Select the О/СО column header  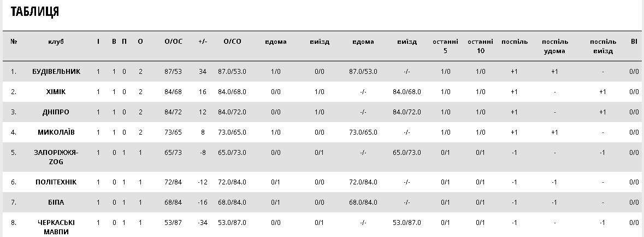tap(232, 42)
